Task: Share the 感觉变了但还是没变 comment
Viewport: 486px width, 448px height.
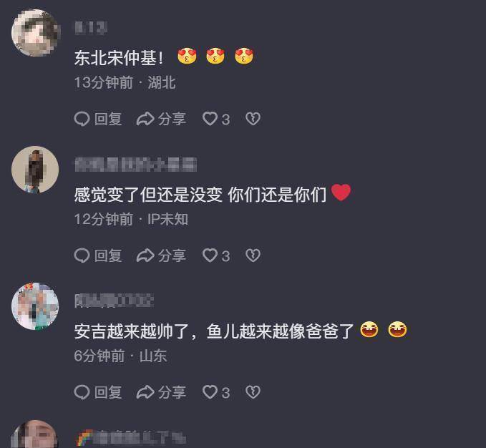Action: (161, 255)
